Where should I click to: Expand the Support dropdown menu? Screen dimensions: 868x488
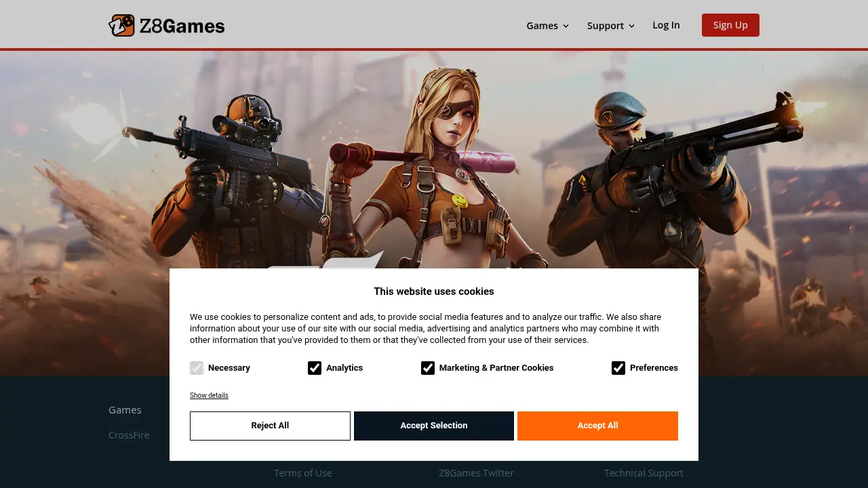pos(611,26)
